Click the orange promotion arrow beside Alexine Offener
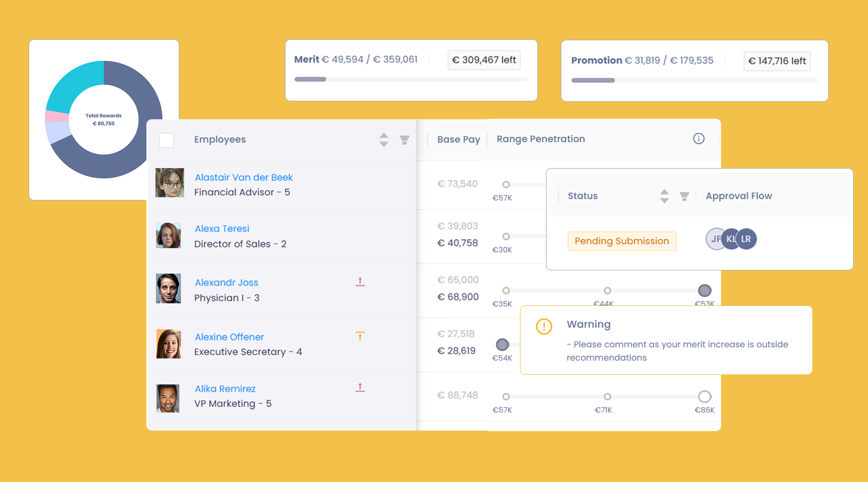This screenshot has height=482, width=868. (360, 336)
